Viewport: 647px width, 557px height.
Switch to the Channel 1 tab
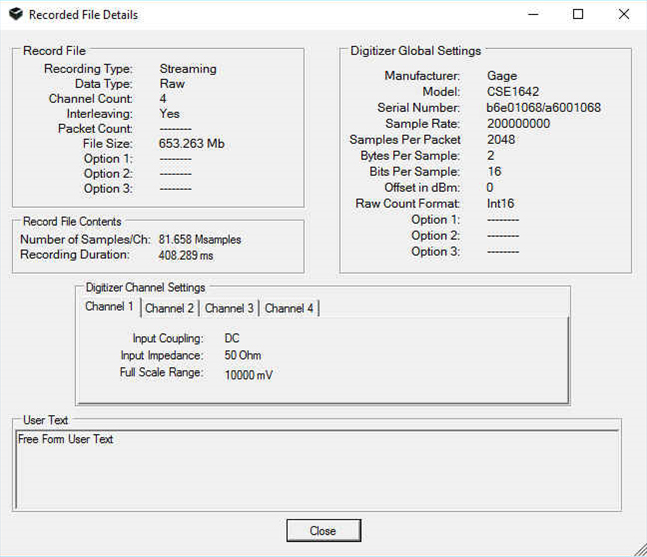[109, 307]
